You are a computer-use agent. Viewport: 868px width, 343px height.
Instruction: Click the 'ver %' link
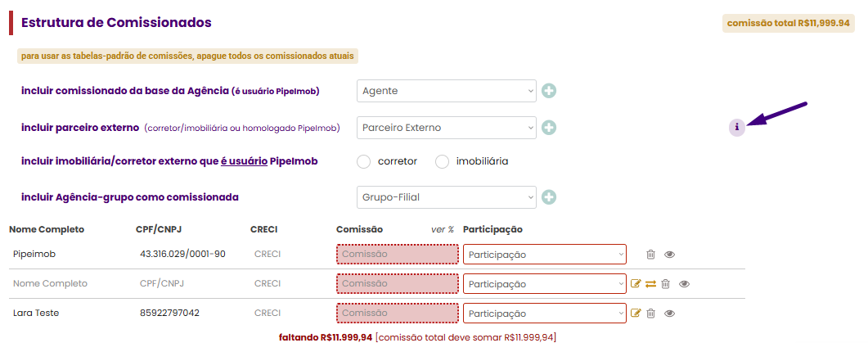click(x=443, y=229)
